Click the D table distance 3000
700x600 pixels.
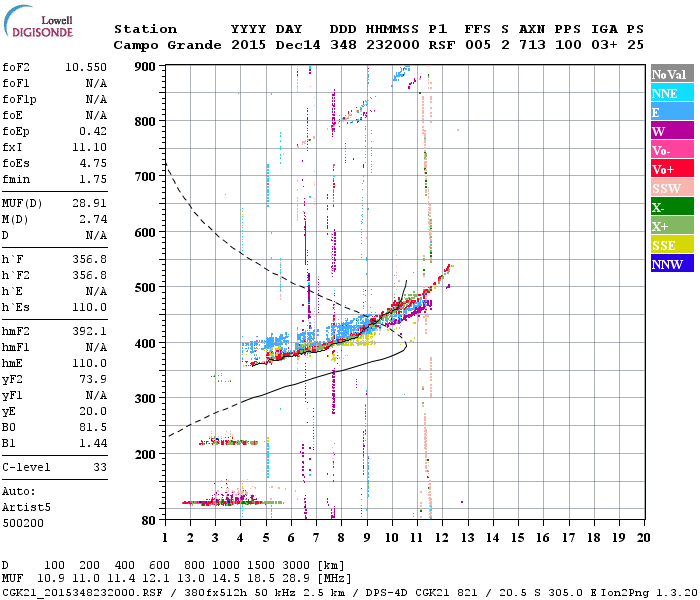click(296, 566)
